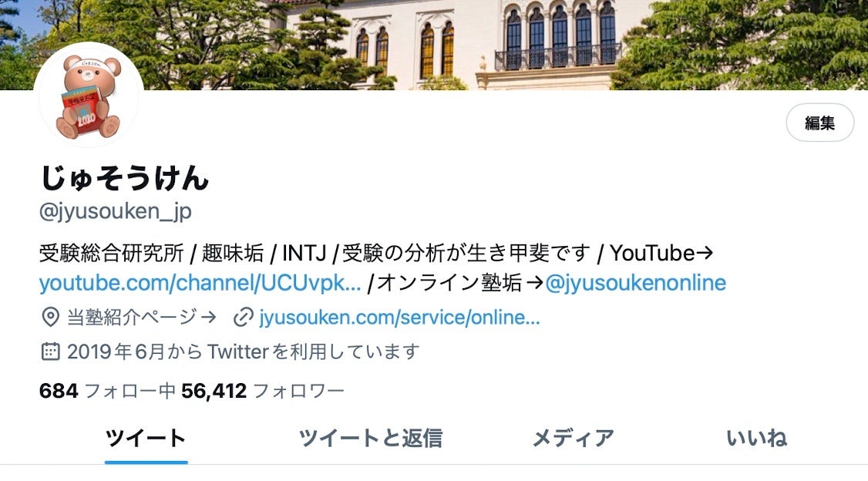Switch to the ツイートと返信 tab
Screen dimensions: 868x481
coord(370,438)
